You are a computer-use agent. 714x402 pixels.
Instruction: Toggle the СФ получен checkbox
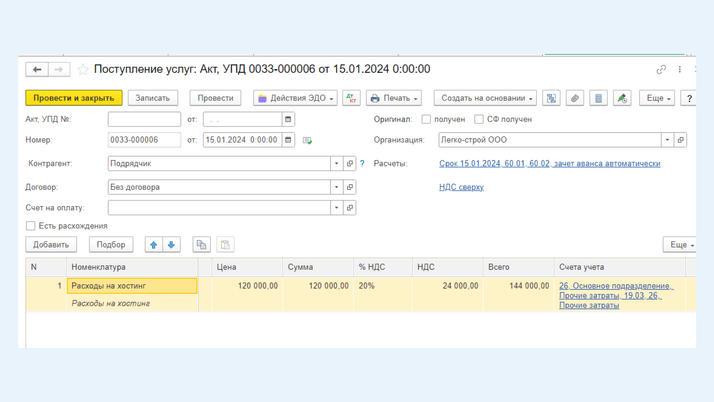479,119
